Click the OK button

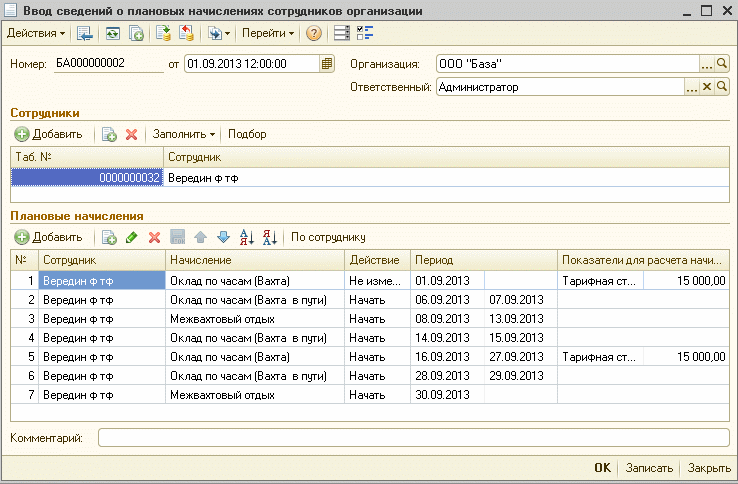(x=602, y=468)
